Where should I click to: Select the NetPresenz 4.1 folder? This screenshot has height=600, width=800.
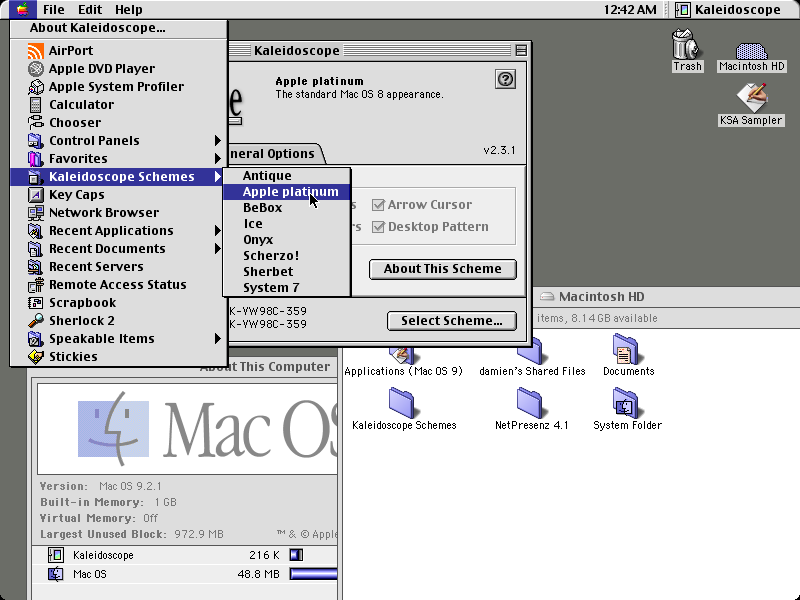(x=531, y=403)
